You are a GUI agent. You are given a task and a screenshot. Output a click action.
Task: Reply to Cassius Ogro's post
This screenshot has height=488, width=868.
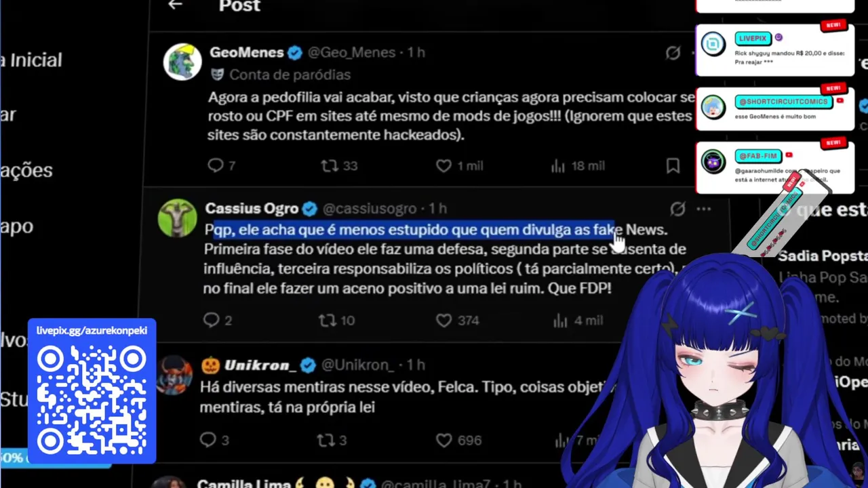click(218, 320)
